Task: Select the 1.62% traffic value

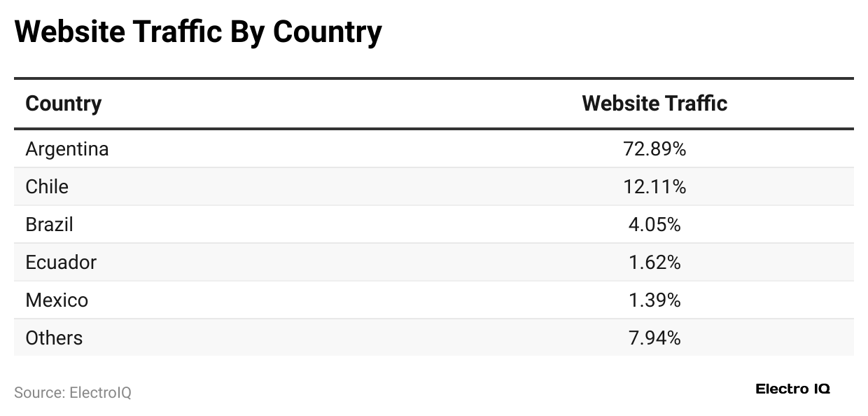Action: tap(654, 263)
